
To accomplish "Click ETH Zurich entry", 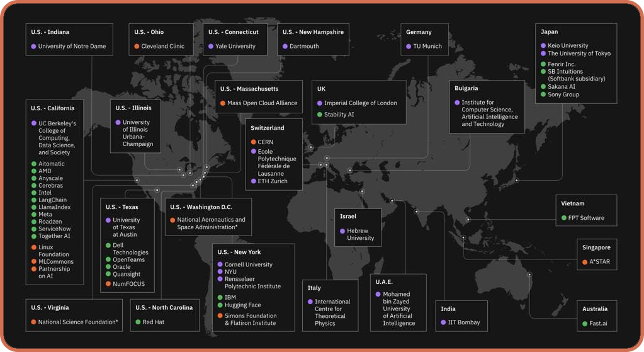I will [273, 181].
